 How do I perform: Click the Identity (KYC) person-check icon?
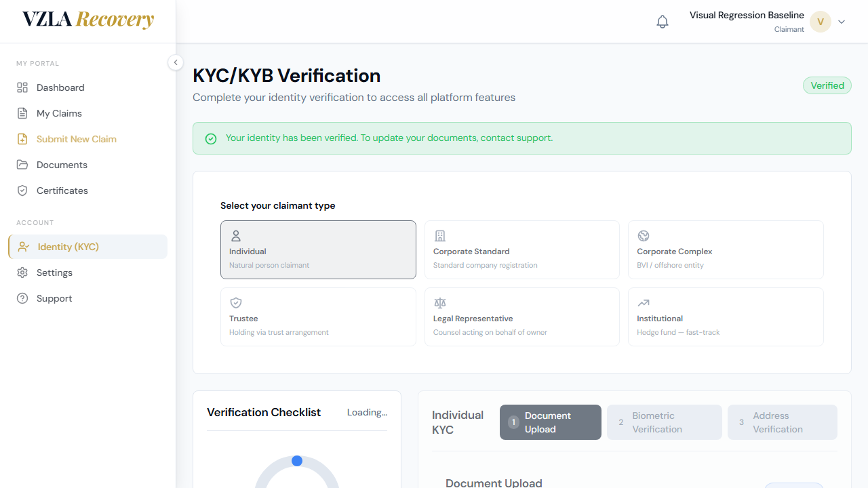pos(24,247)
